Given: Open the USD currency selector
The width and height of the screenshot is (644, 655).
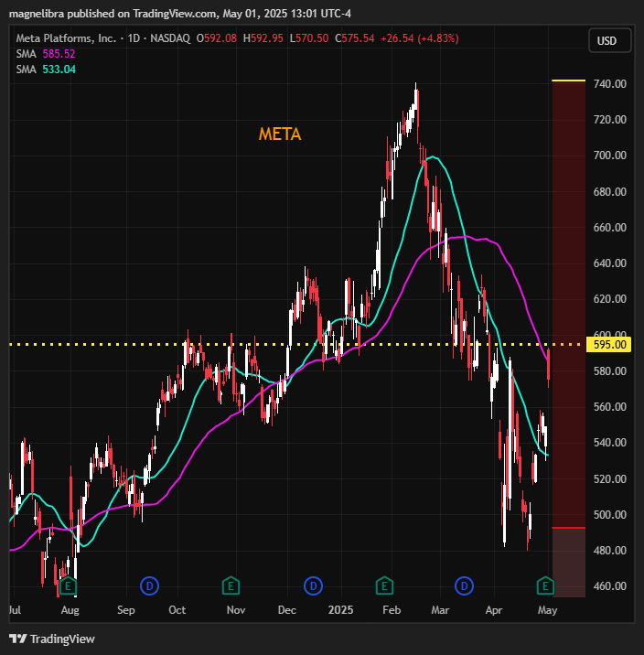Looking at the screenshot, I should pyautogui.click(x=609, y=40).
